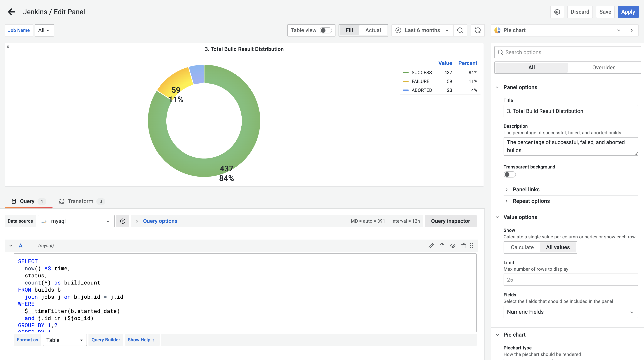Open the data source help icon
The width and height of the screenshot is (644, 360).
coord(123,221)
